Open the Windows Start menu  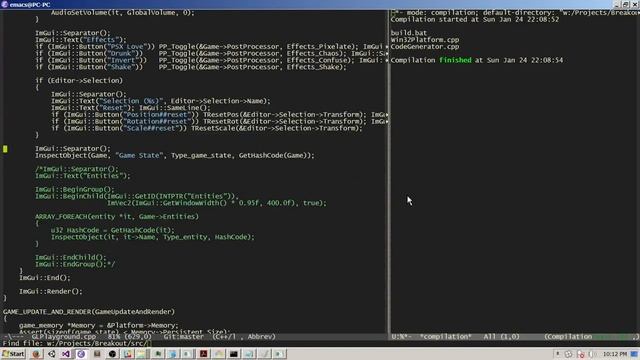point(13,354)
